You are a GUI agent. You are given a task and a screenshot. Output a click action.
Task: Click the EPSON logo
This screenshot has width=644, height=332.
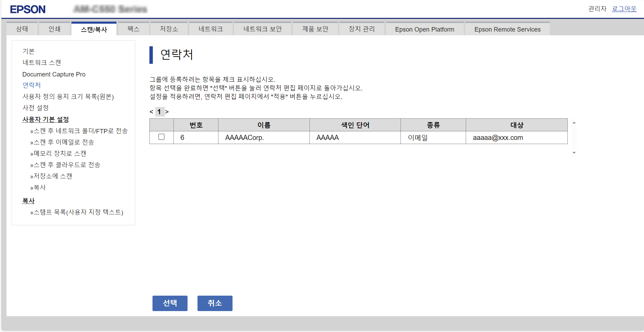[x=28, y=9]
